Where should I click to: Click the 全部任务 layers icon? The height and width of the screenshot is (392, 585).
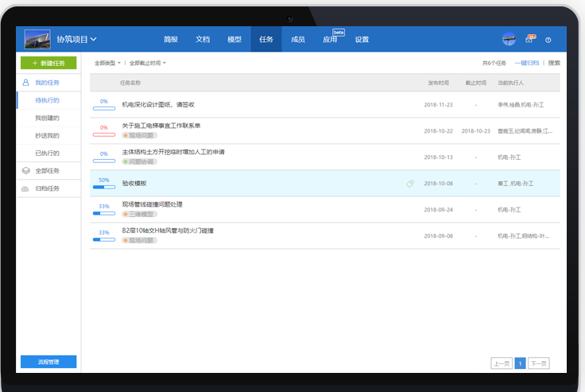pyautogui.click(x=25, y=171)
